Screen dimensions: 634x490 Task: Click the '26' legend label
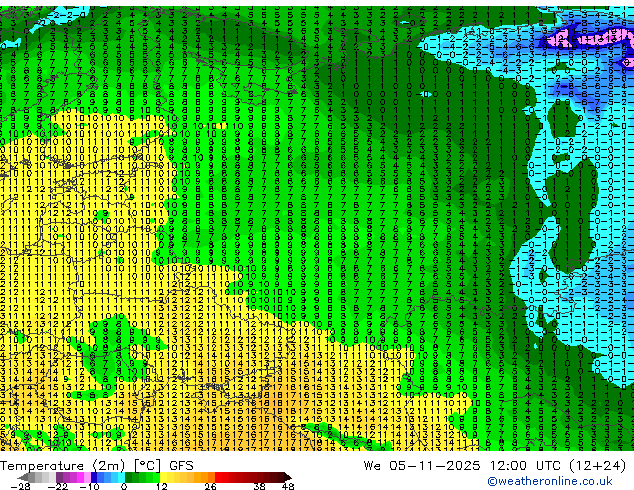click(210, 486)
